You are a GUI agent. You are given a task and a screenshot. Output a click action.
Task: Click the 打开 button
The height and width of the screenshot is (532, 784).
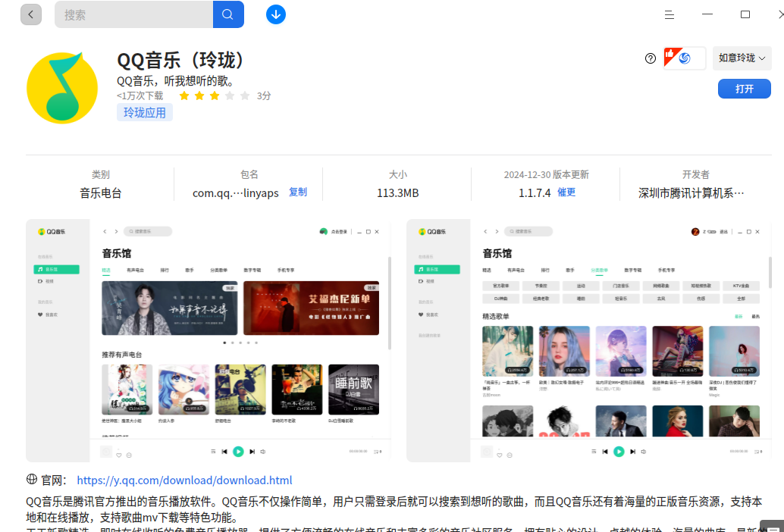[x=744, y=89]
